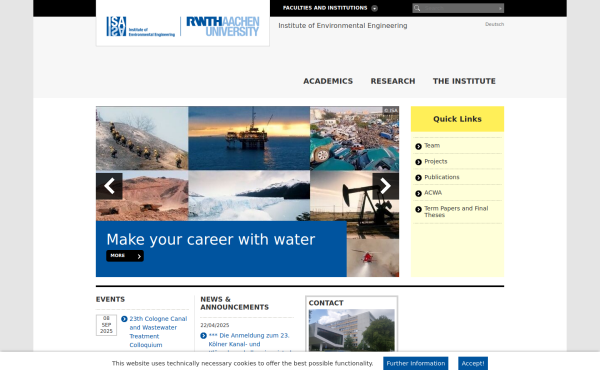
Task: Click the News & Announcements heading
Action: coord(235,303)
